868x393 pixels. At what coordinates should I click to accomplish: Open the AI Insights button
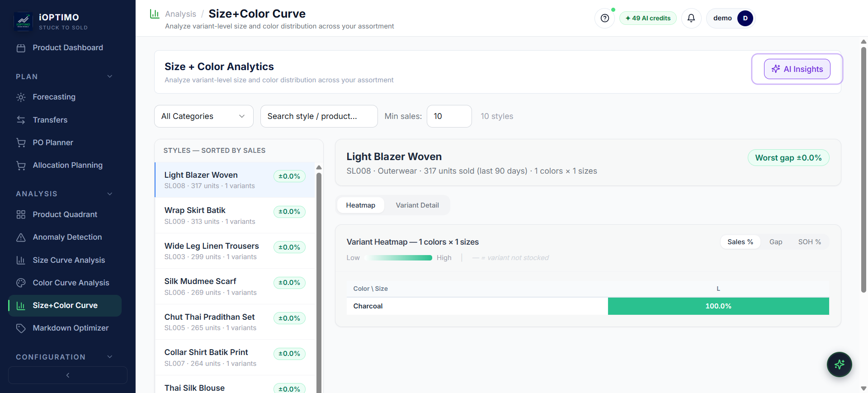[x=797, y=69]
